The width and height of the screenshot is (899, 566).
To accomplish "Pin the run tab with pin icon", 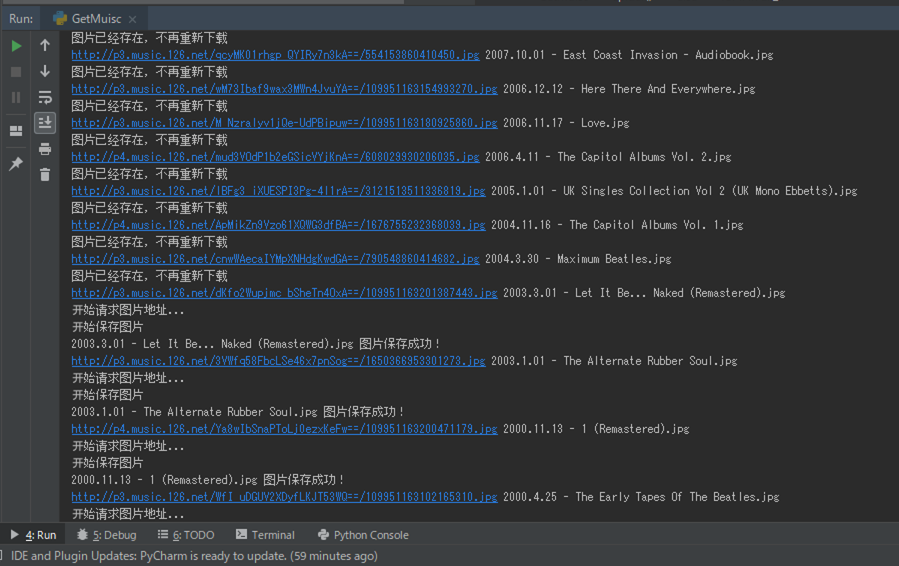I will [16, 163].
